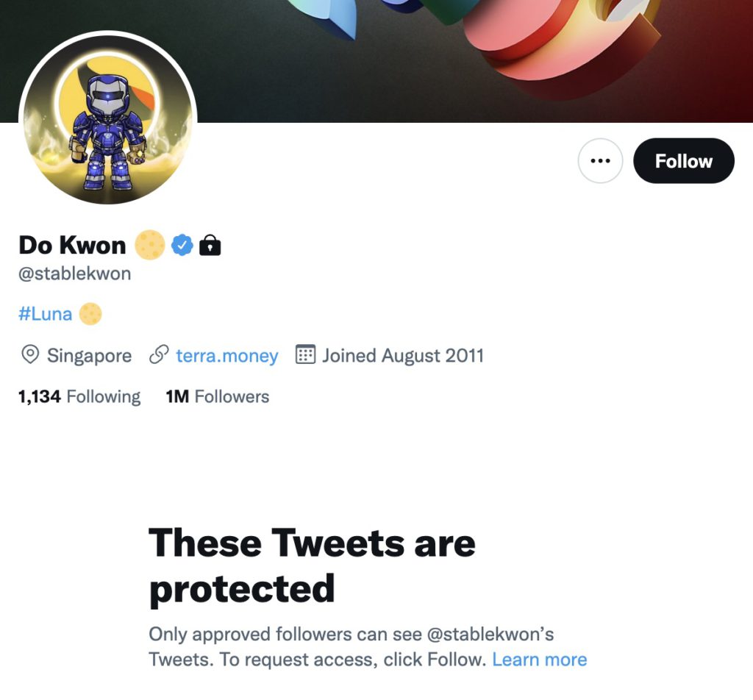Click the moon emoji beside Do Kwon
753x700 pixels.
pos(150,245)
